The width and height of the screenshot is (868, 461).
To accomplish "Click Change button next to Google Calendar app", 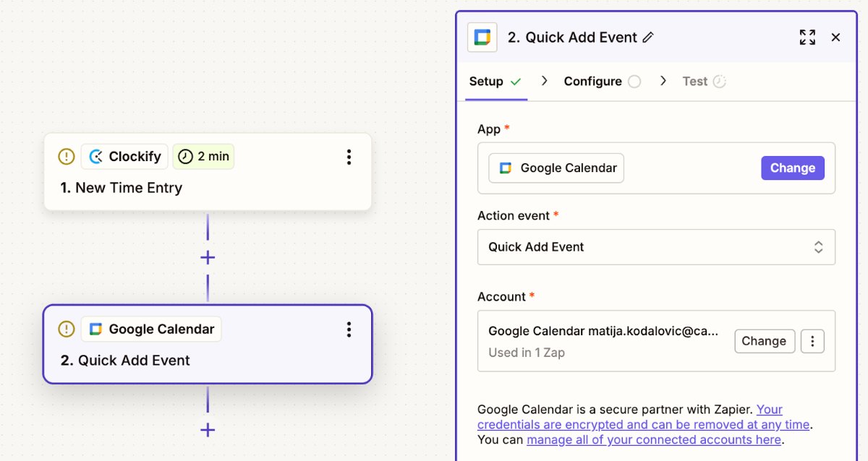I will [793, 168].
